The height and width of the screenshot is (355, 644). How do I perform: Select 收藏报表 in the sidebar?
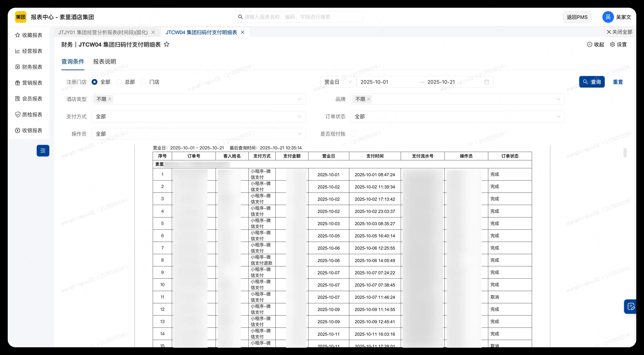click(x=29, y=35)
